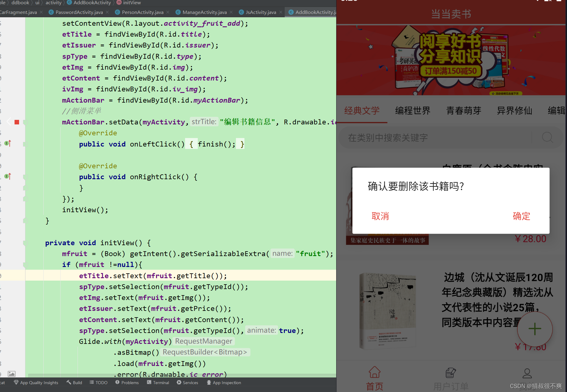The width and height of the screenshot is (567, 392).
Task: Open the Problems tool window
Action: coord(127,383)
